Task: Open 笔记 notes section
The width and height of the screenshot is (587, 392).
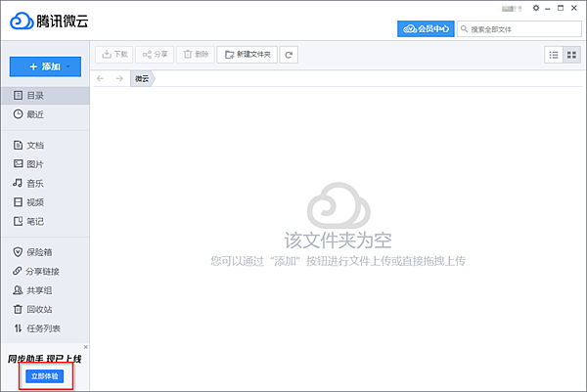Action: point(45,222)
